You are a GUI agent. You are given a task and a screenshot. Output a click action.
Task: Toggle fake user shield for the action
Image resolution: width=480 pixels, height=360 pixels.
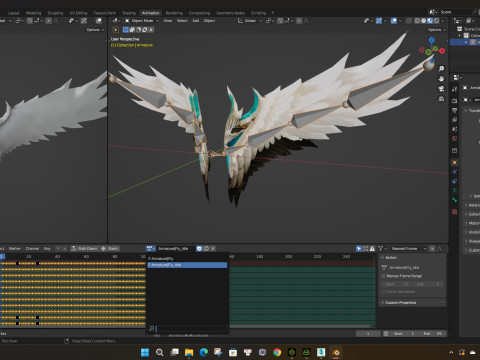pos(199,248)
